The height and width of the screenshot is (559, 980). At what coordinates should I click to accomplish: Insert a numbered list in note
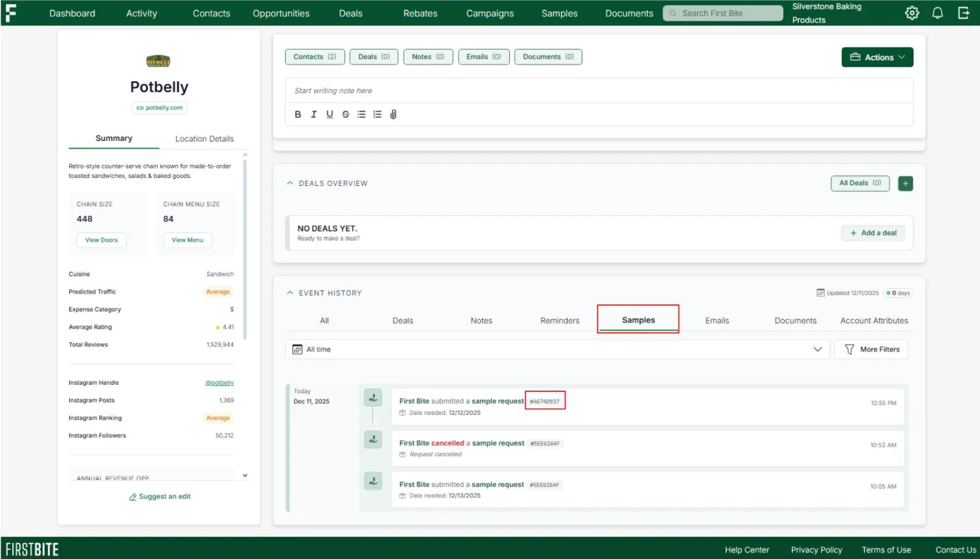coord(378,115)
